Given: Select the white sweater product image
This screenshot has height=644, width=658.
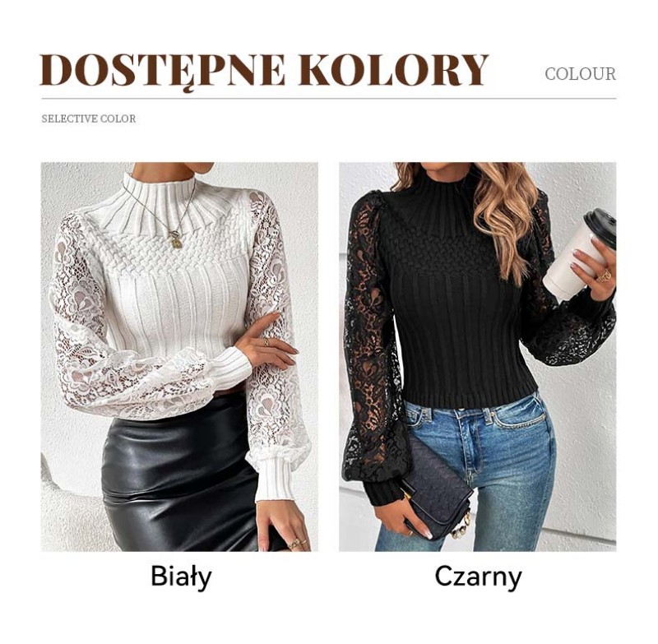Looking at the screenshot, I should 179,357.
